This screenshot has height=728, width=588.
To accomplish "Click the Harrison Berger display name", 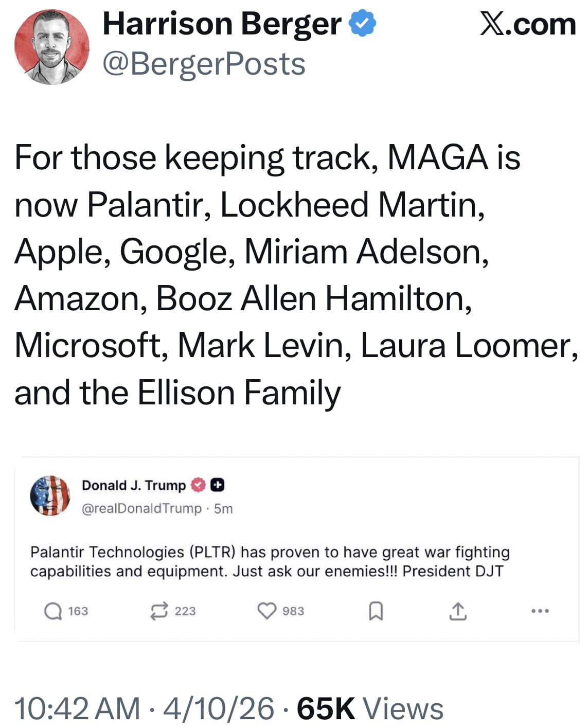I will 222,24.
